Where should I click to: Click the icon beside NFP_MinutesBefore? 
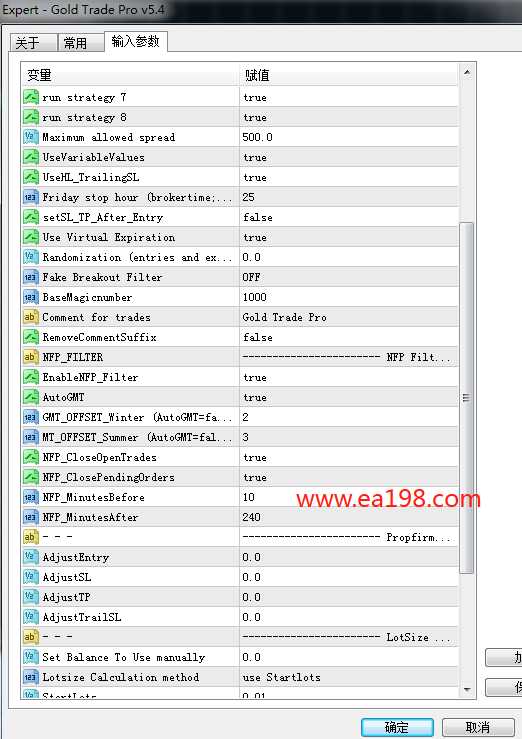click(31, 497)
